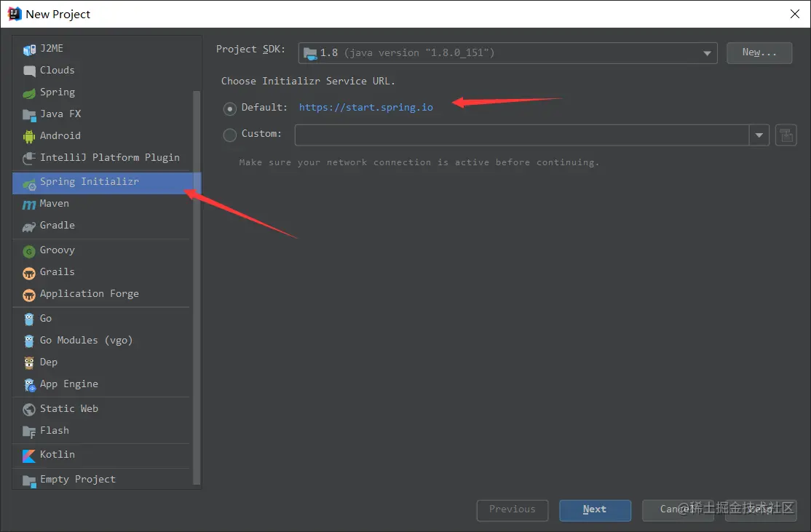Close the New Project dialog
The width and height of the screenshot is (811, 532).
click(x=795, y=14)
